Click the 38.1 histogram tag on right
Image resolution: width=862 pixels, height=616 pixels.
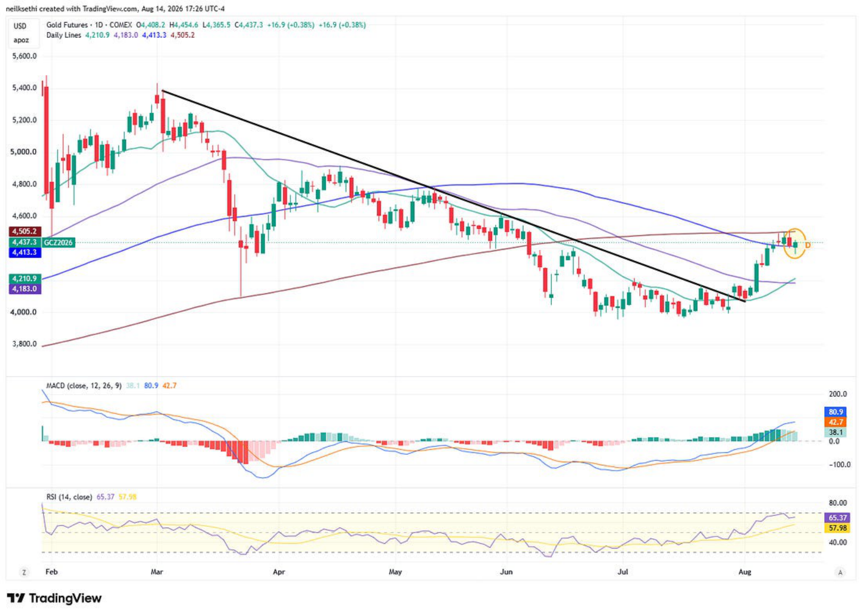click(835, 433)
